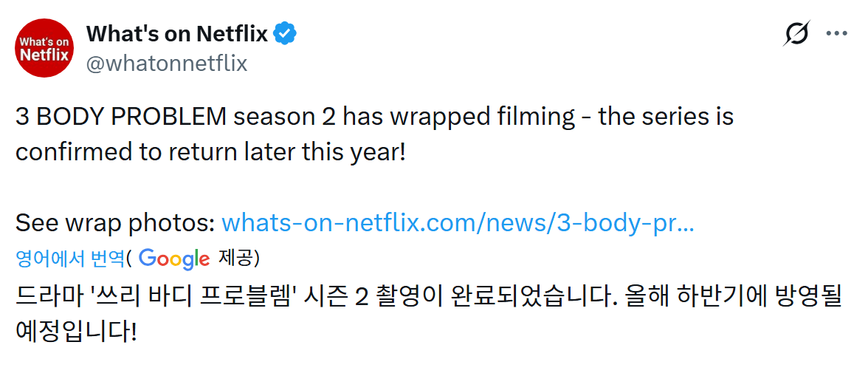Image resolution: width=868 pixels, height=376 pixels.
Task: Click the blue verified badge
Action: pos(285,33)
